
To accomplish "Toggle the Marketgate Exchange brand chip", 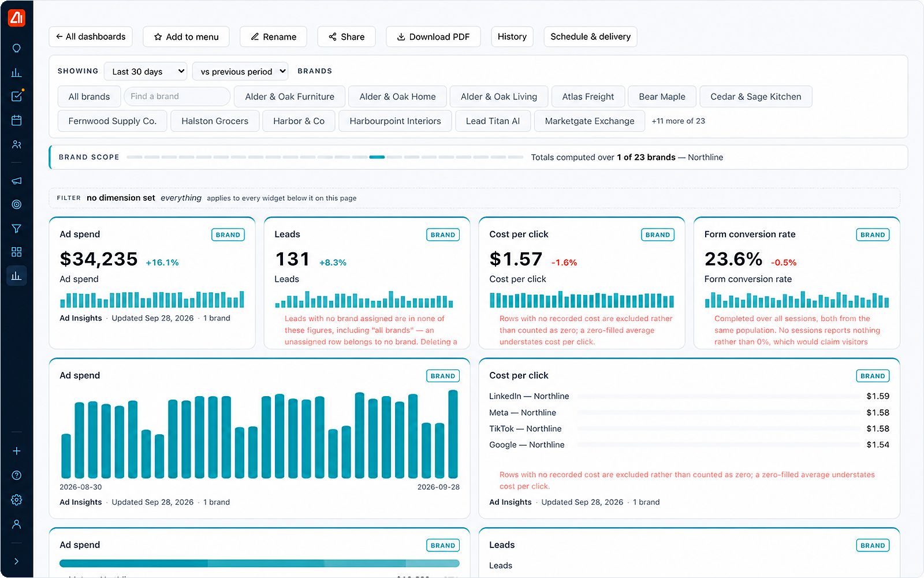I will [590, 121].
